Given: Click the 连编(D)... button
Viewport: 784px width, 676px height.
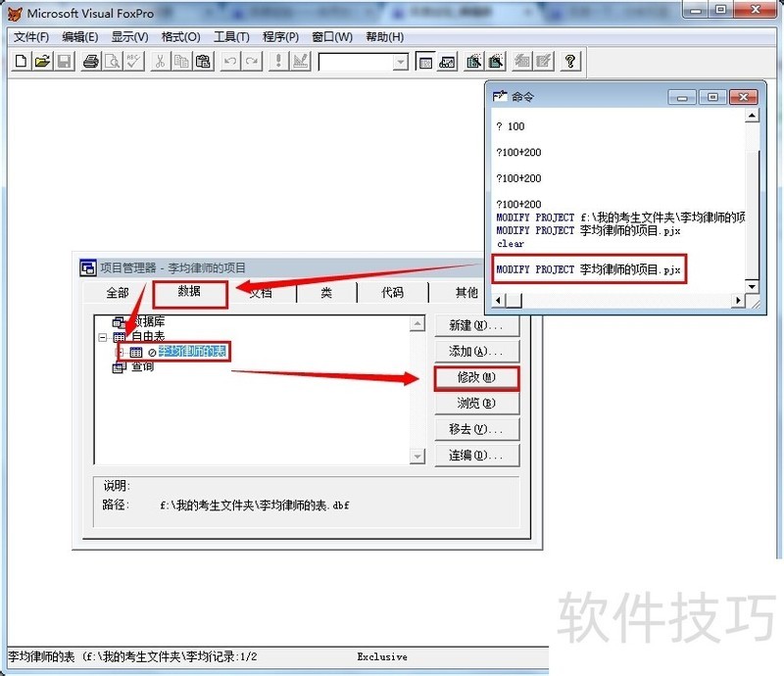Looking at the screenshot, I should click(x=477, y=456).
